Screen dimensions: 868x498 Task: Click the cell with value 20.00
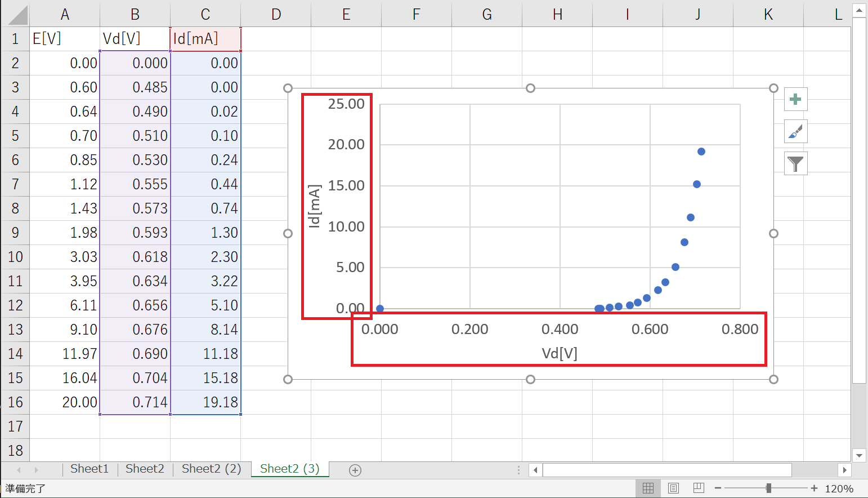pos(65,402)
